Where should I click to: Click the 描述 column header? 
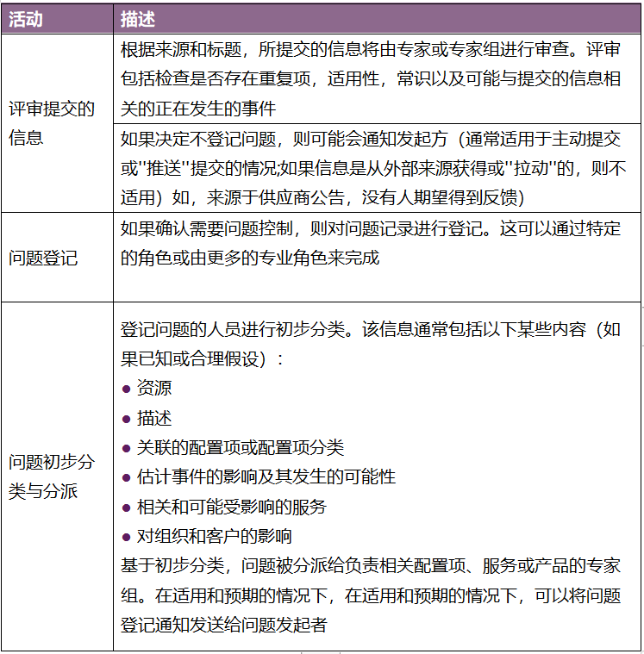[139, 18]
